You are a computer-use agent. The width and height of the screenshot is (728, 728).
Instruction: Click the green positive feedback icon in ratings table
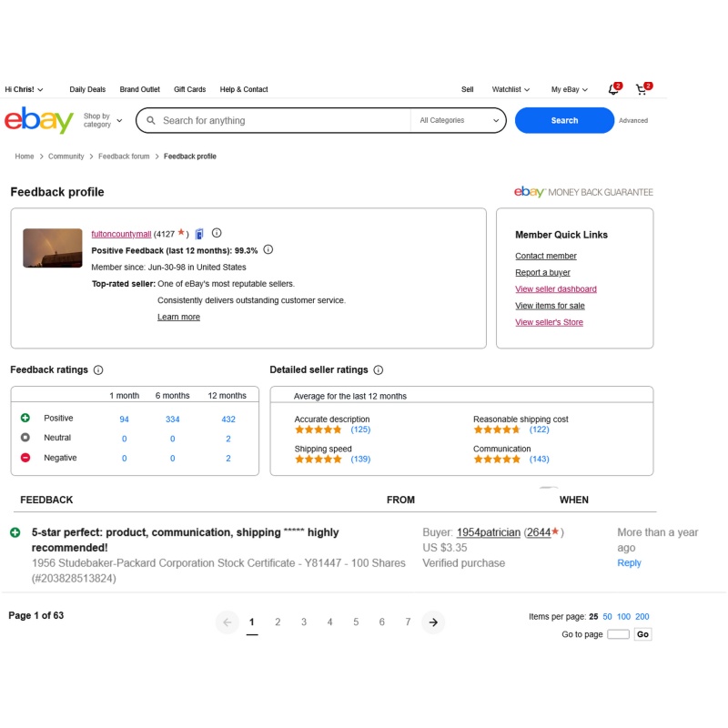tap(25, 418)
